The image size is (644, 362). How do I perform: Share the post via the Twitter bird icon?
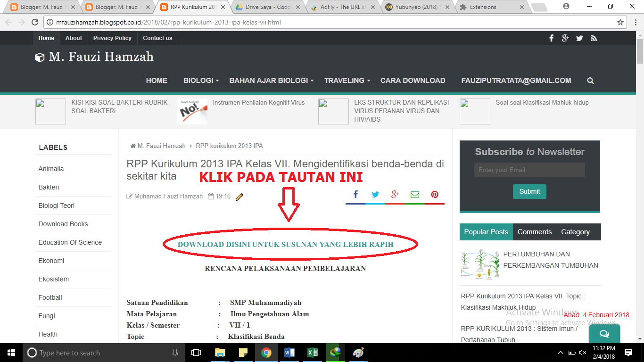pyautogui.click(x=375, y=194)
